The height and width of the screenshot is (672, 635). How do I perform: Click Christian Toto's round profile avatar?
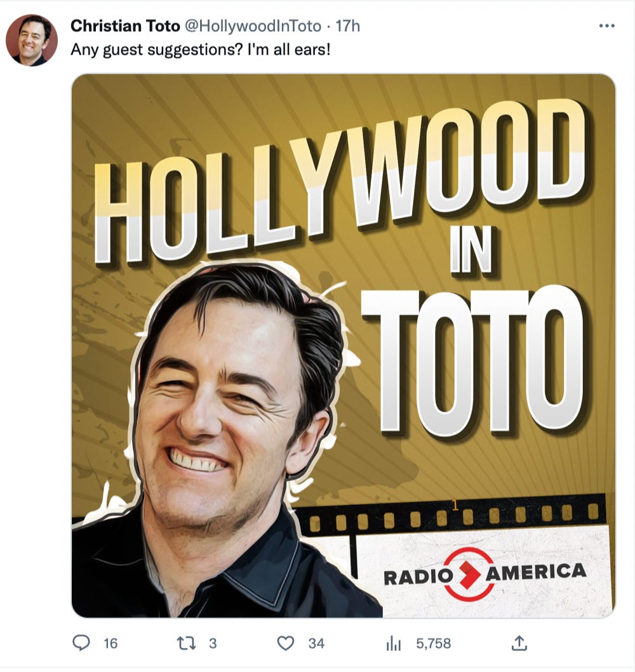click(x=32, y=40)
